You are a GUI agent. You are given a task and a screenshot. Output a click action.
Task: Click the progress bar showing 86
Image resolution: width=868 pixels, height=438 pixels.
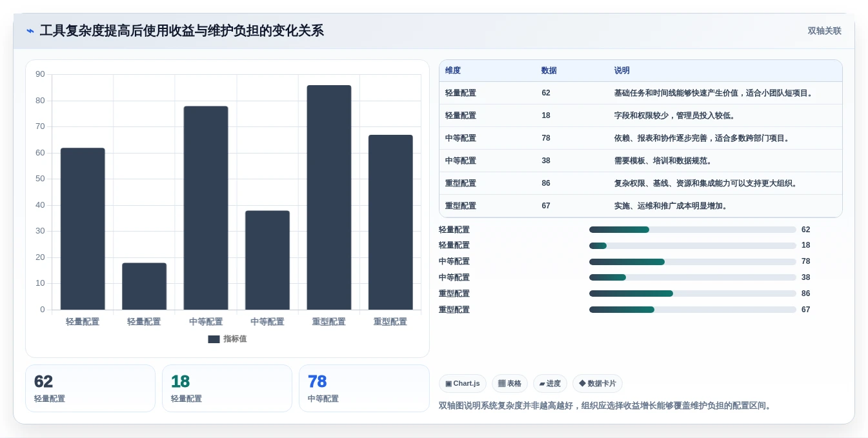(x=692, y=294)
